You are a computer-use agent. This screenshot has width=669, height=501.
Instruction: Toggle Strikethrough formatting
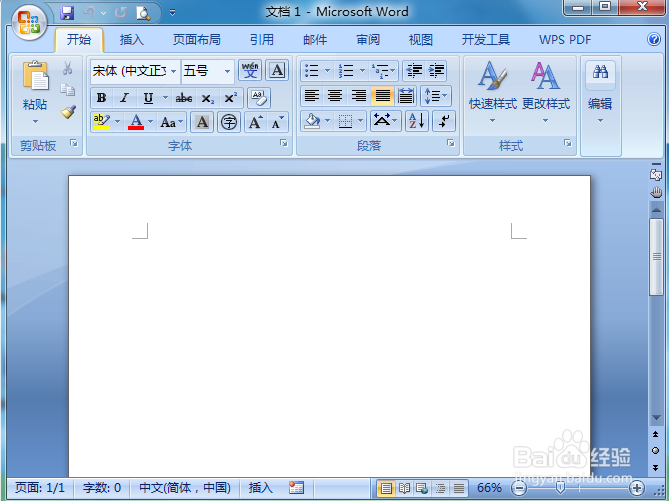(184, 98)
